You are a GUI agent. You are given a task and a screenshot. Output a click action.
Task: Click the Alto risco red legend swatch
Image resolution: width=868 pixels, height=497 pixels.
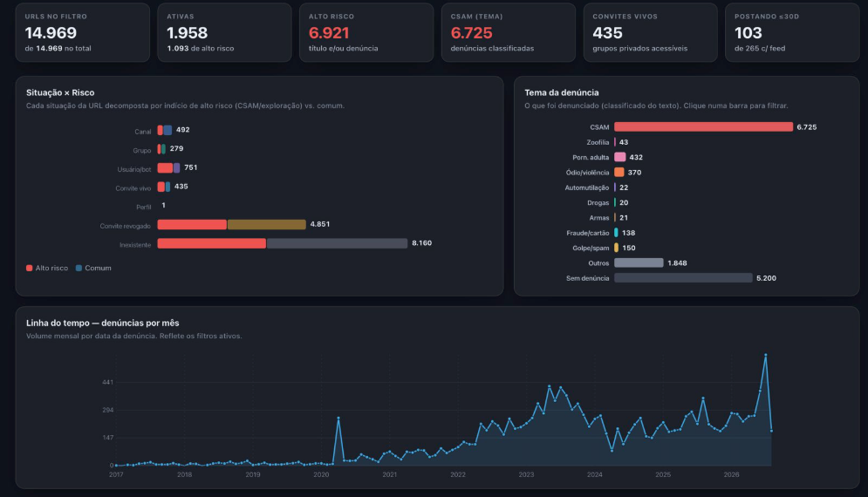click(30, 268)
